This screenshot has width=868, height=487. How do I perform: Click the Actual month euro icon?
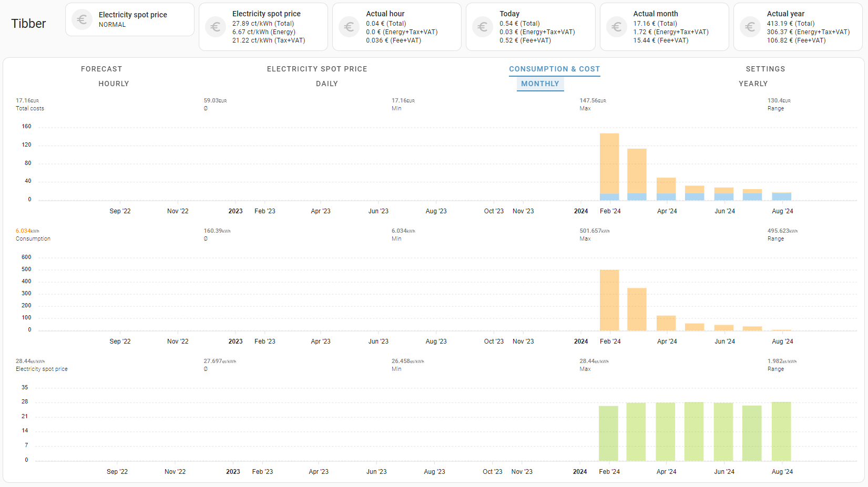coord(617,27)
